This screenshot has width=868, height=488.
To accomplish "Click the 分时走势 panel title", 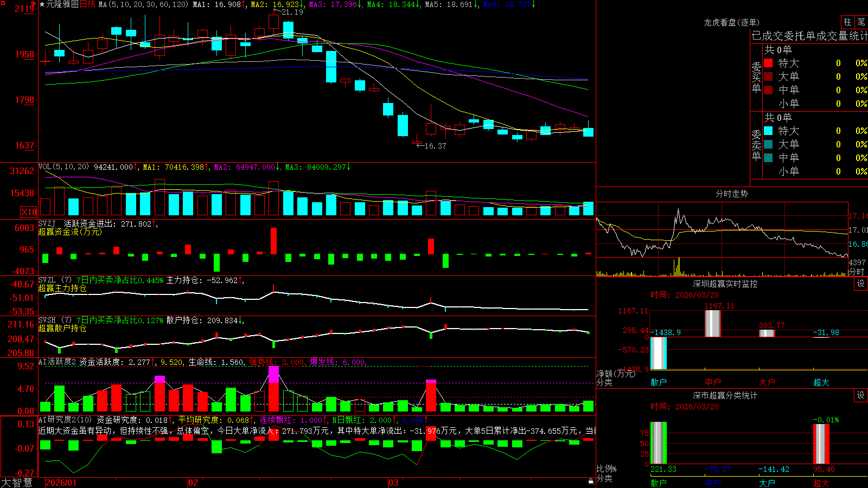I will pos(732,194).
